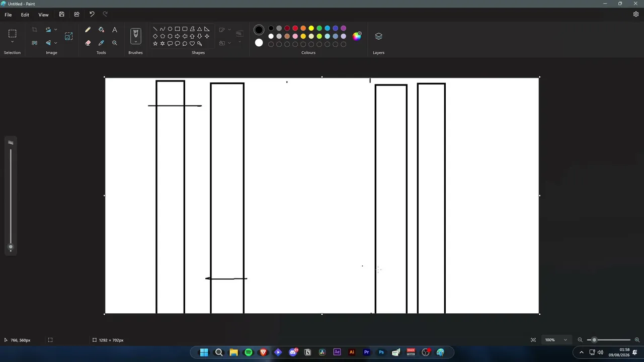Pick the red colour swatch

(295, 28)
